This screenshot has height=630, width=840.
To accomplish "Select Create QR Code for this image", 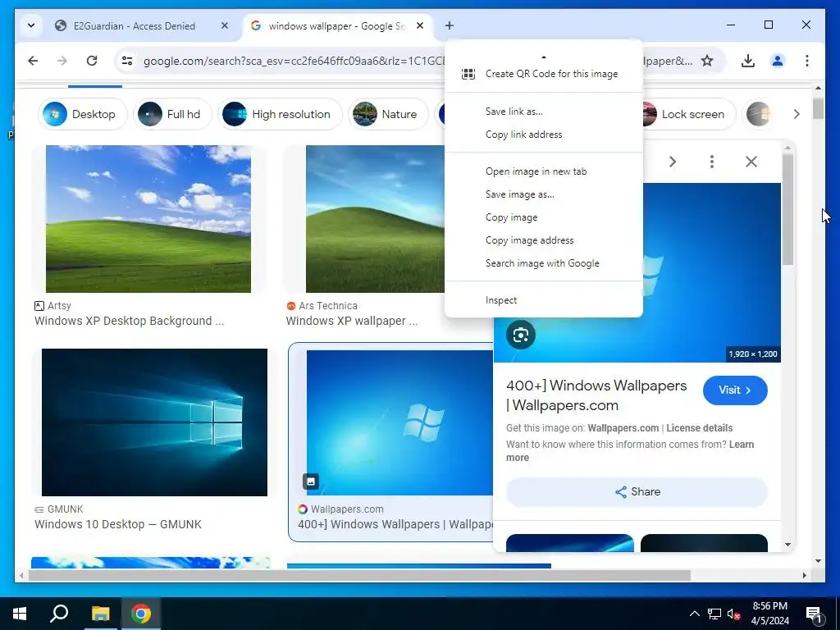I will [x=544, y=74].
